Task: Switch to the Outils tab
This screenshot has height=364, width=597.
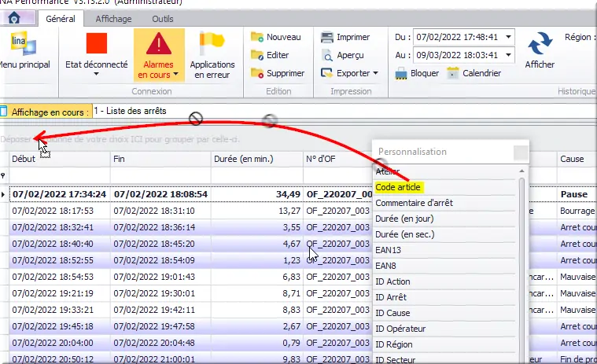Action: click(163, 19)
